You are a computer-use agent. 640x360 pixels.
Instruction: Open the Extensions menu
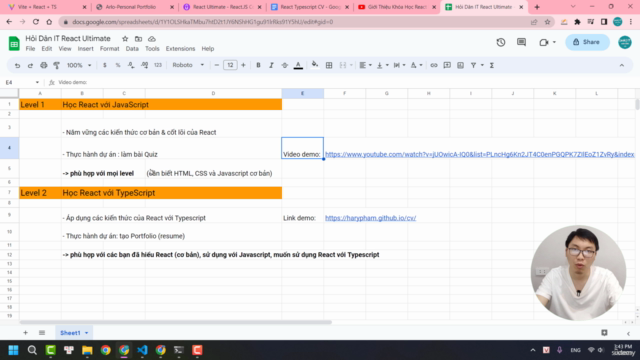coord(180,49)
